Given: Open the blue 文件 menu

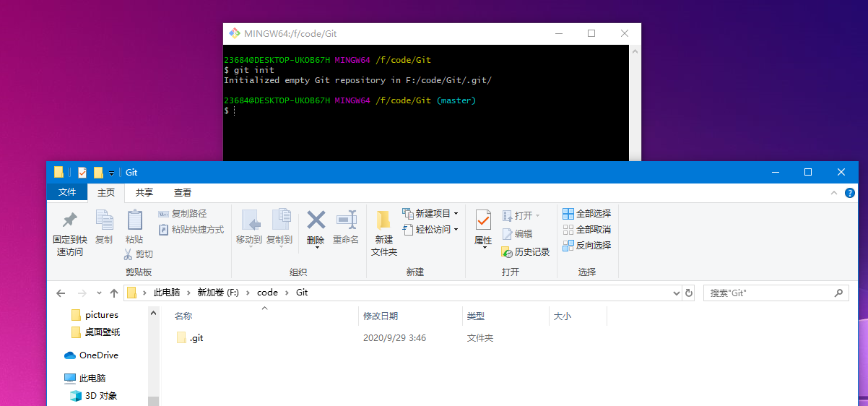Looking at the screenshot, I should tap(67, 192).
